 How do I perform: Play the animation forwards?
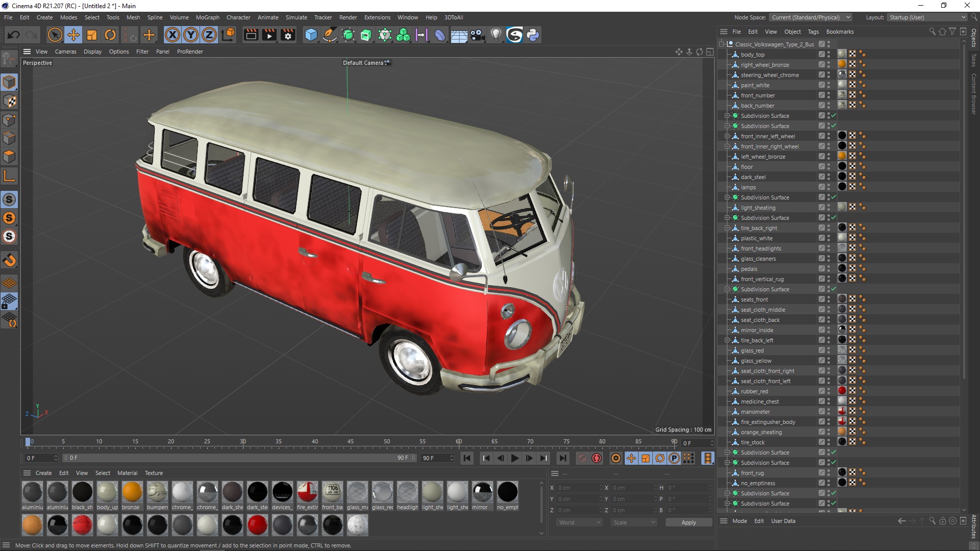point(515,458)
